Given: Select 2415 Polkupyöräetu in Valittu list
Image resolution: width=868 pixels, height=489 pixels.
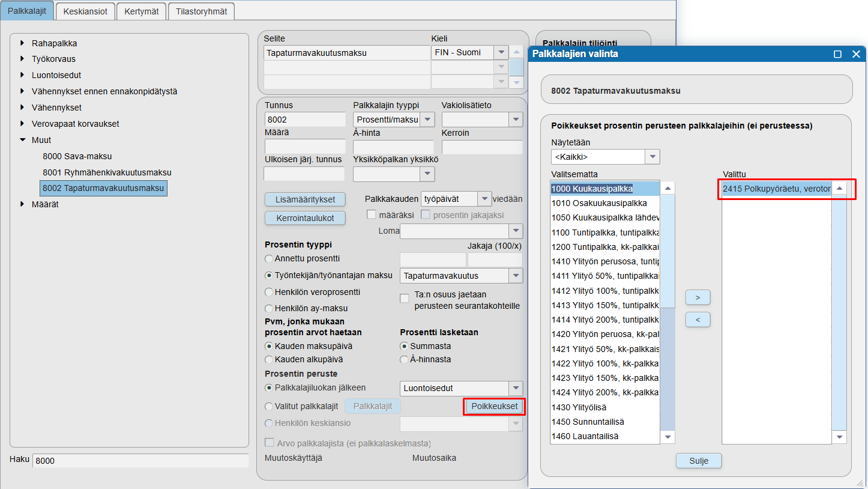Looking at the screenshot, I should (777, 189).
